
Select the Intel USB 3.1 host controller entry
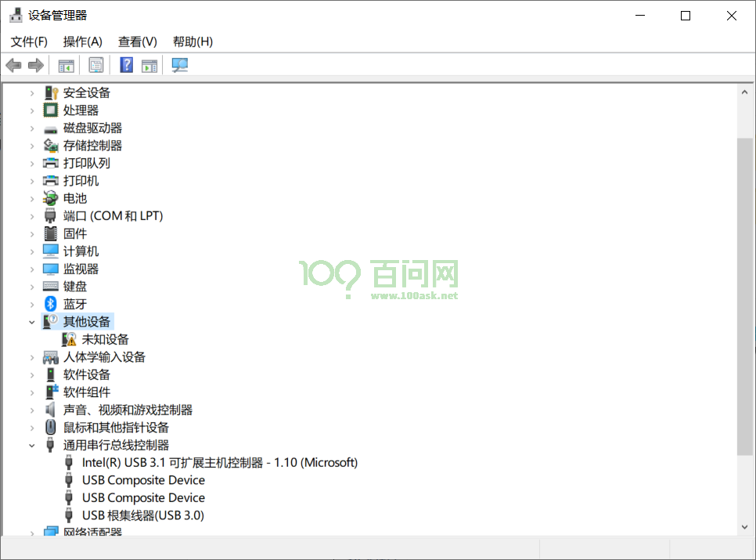220,462
